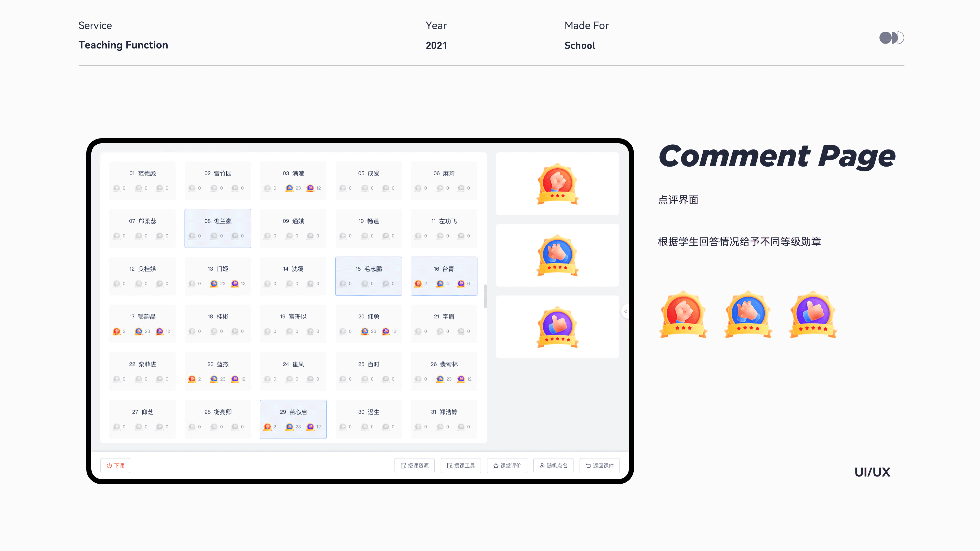Select student card 27 仰芝
Image resolution: width=980 pixels, height=551 pixels.
pos(142,419)
